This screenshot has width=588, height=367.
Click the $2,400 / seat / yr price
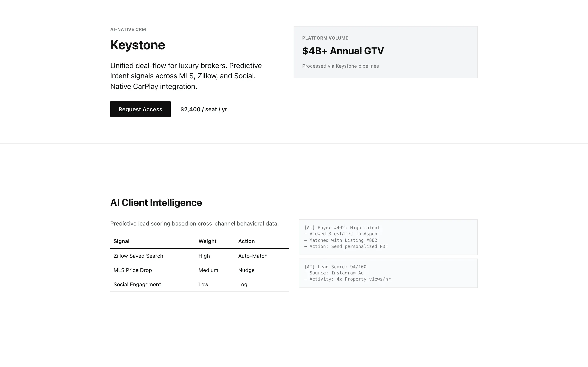[x=204, y=109]
